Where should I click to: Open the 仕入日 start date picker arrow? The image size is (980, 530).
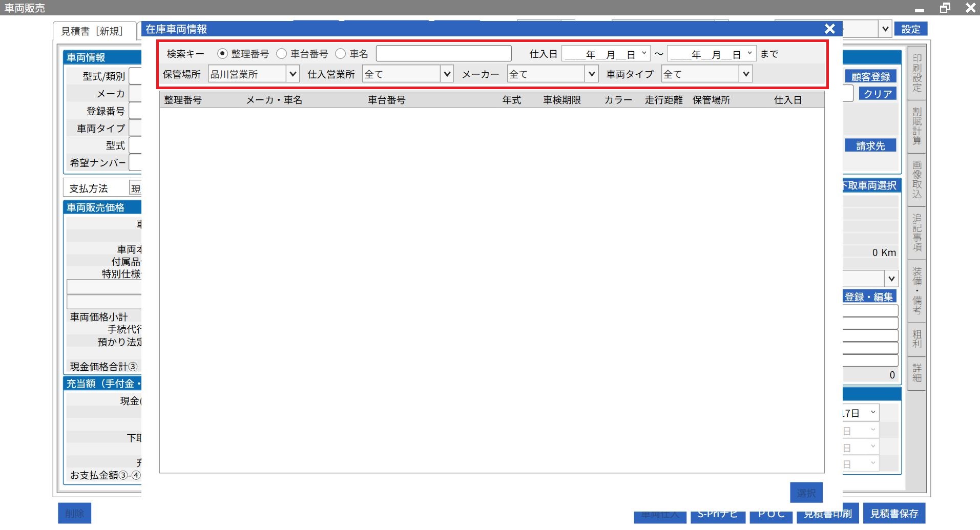(x=644, y=53)
